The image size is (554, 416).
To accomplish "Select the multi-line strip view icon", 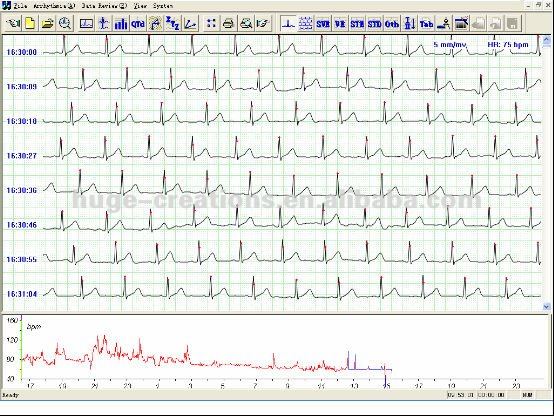I will [306, 23].
